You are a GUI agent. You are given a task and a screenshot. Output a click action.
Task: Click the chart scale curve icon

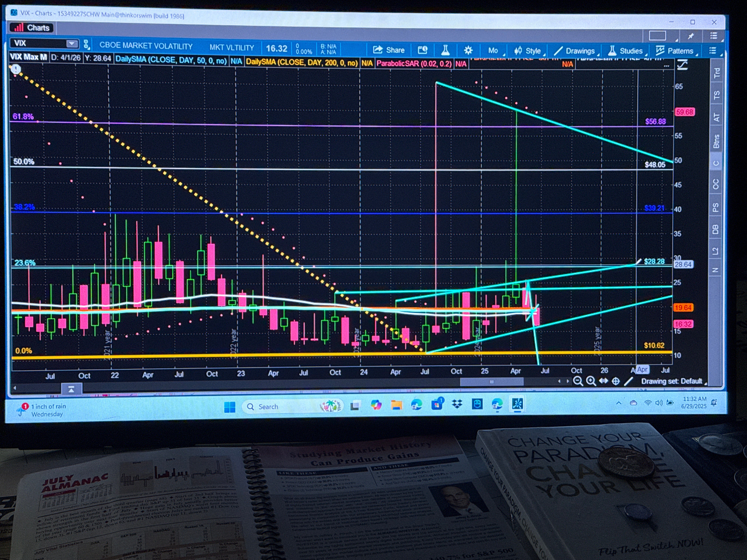point(683,65)
